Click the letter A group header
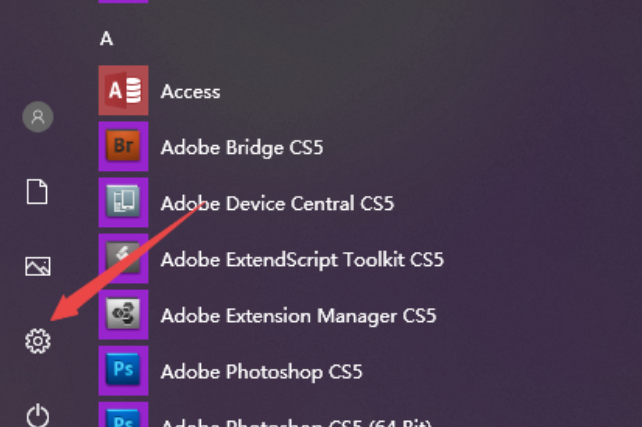Viewport: 642px width, 427px height. [106, 39]
